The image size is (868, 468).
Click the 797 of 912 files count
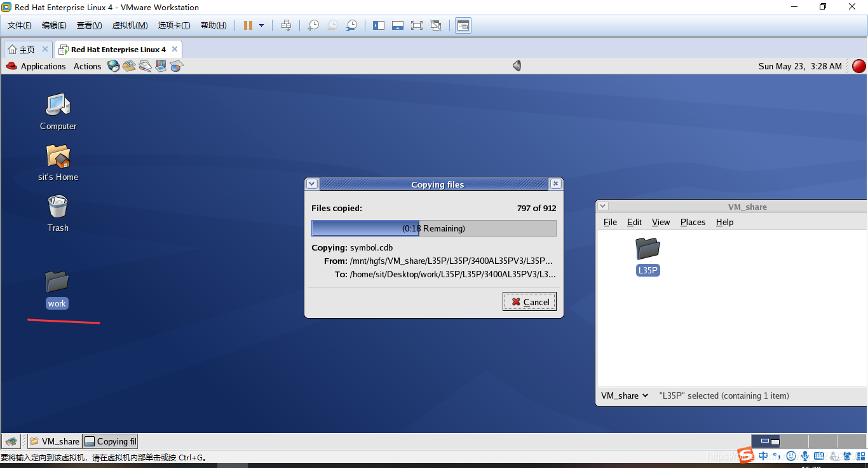pyautogui.click(x=537, y=208)
